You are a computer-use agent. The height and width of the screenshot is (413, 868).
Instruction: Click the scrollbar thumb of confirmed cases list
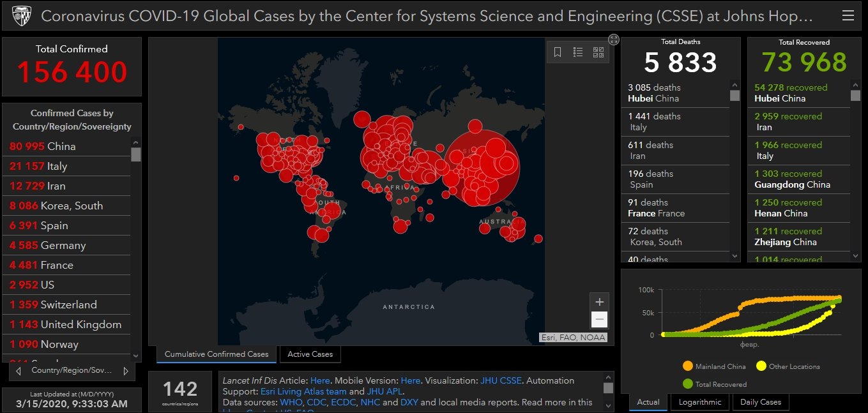click(x=135, y=154)
